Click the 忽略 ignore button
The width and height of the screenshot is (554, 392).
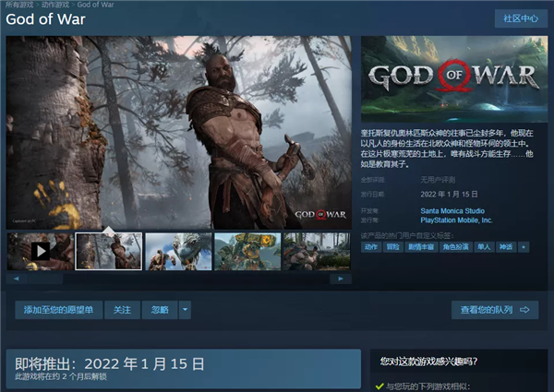click(x=160, y=310)
